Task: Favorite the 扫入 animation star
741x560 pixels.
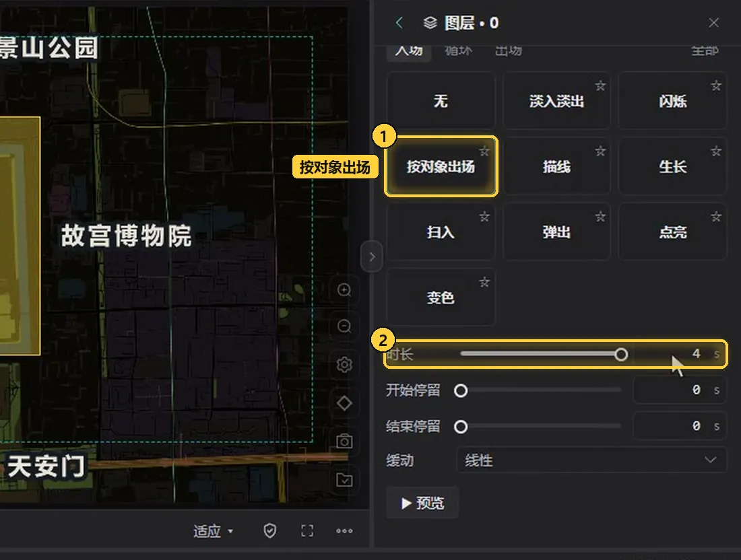Action: click(484, 216)
